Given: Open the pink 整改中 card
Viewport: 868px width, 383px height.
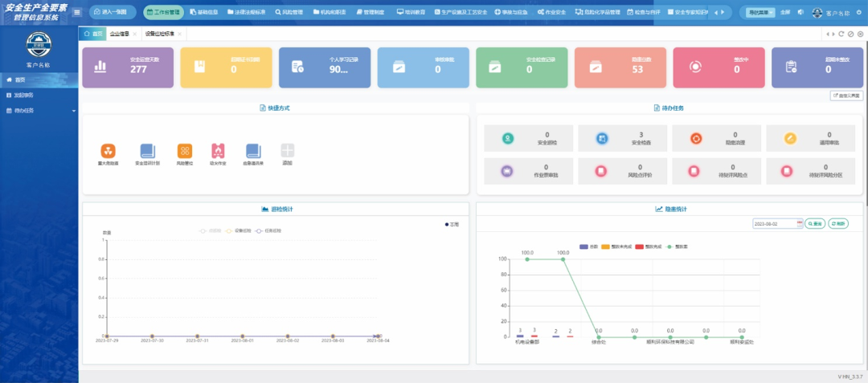Looking at the screenshot, I should click(719, 67).
